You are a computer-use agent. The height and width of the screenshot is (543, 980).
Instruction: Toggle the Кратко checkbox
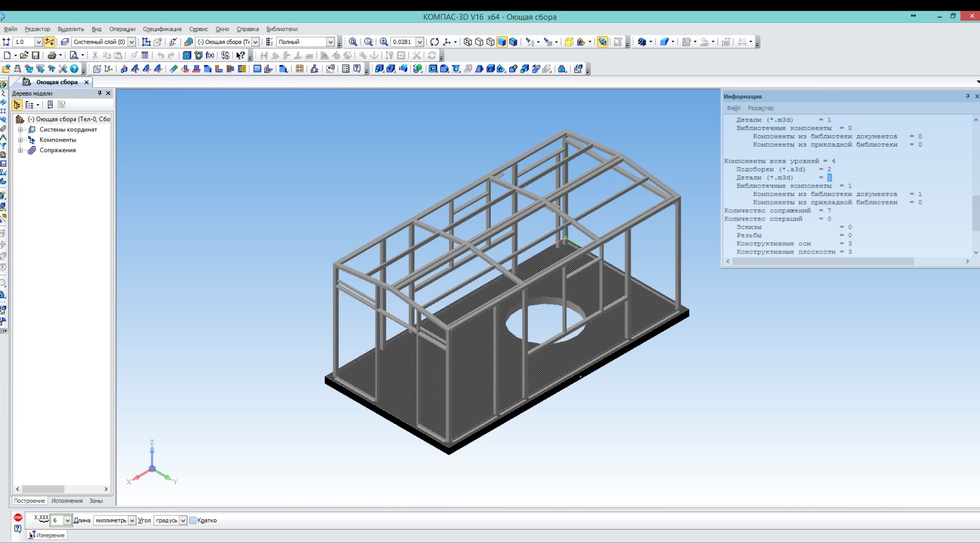(x=193, y=520)
